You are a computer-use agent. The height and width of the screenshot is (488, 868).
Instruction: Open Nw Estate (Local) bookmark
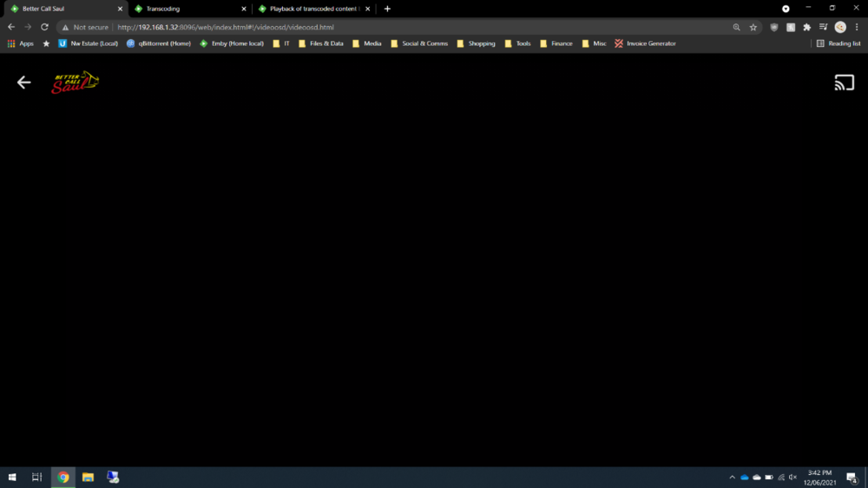tap(89, 43)
